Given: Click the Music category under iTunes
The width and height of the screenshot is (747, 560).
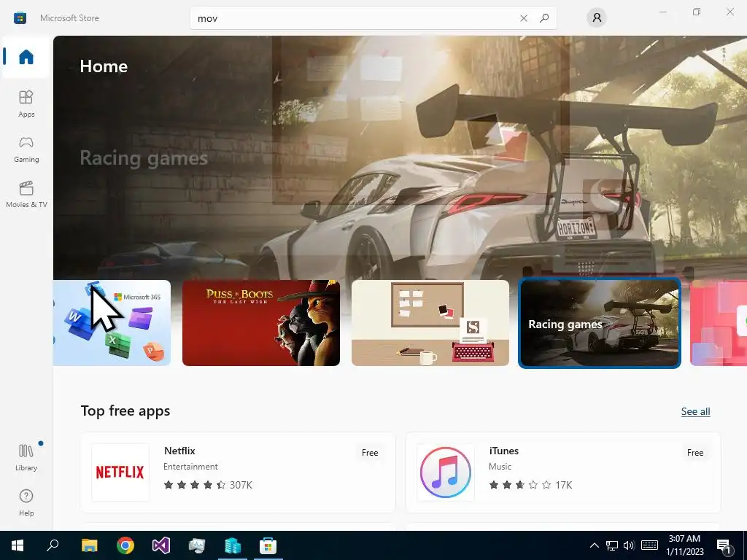Looking at the screenshot, I should click(x=500, y=467).
